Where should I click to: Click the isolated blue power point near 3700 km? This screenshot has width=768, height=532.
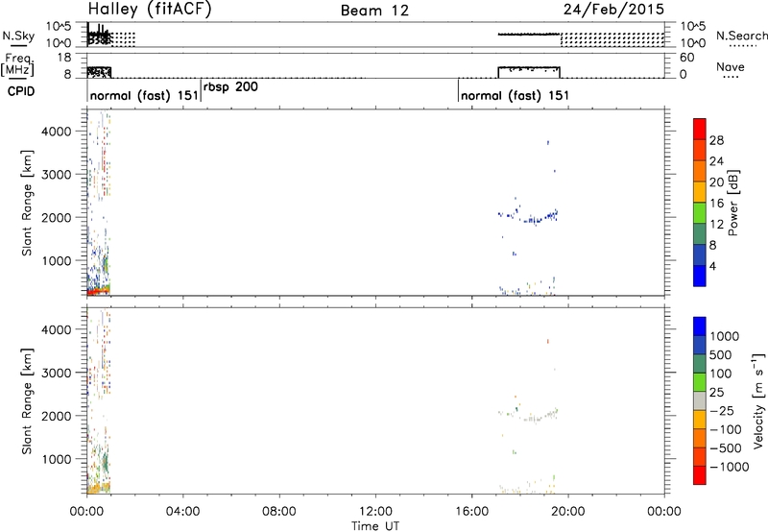coord(548,142)
